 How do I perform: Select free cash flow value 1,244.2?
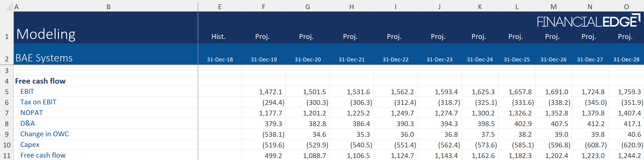[629, 156]
